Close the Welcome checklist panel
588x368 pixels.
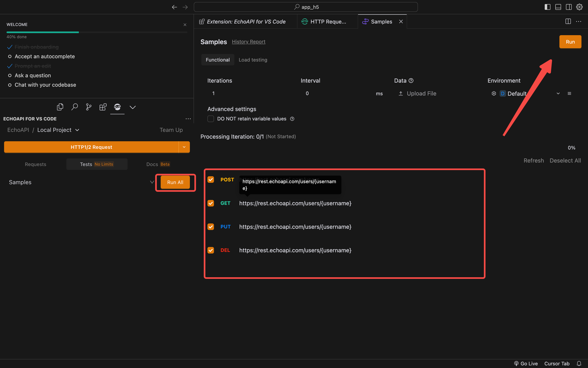click(185, 25)
